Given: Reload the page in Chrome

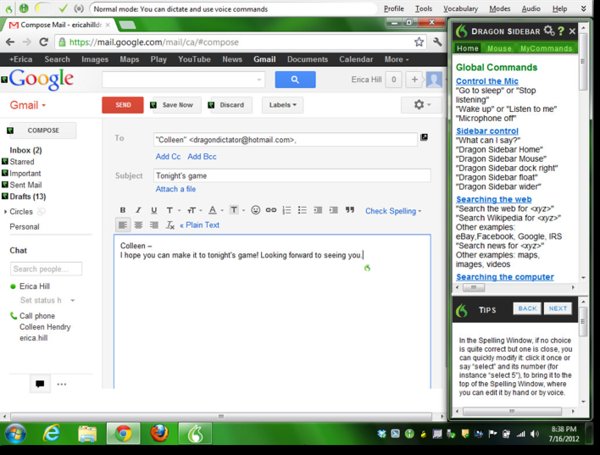Looking at the screenshot, I should tap(44, 42).
